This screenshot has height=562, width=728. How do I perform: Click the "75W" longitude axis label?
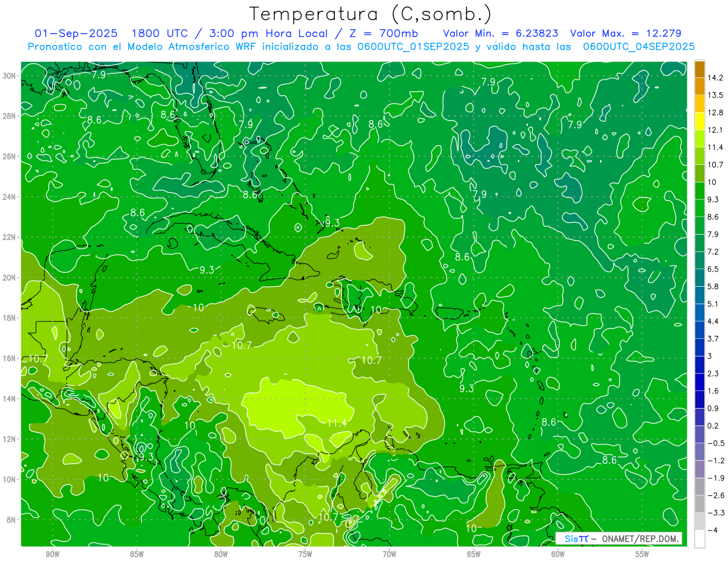[x=305, y=554]
